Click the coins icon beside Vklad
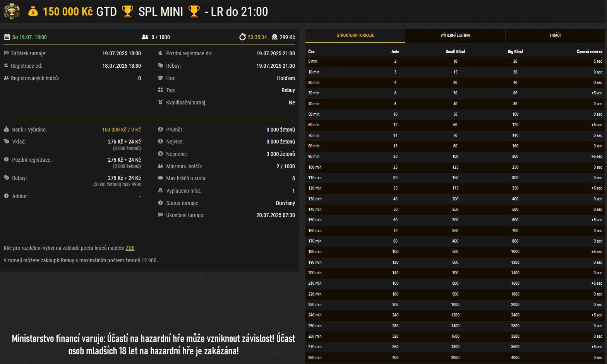Viewport: 607px width, 364px height. coord(6,142)
